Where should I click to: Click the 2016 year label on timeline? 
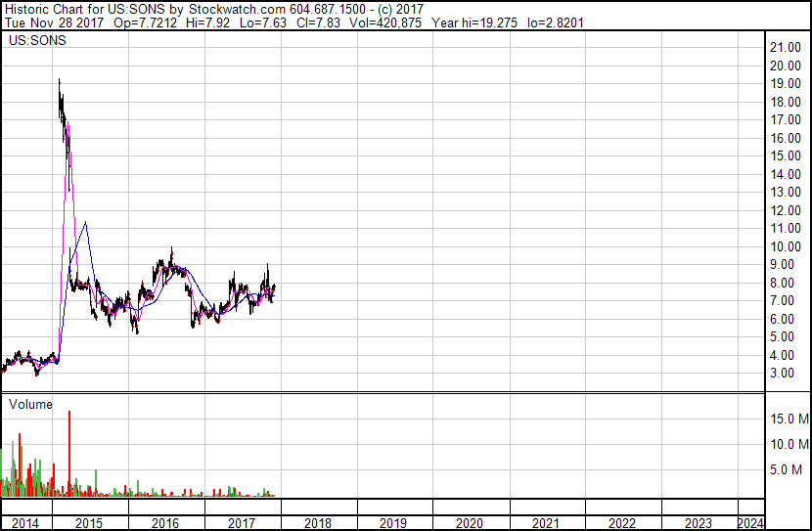pyautogui.click(x=165, y=523)
